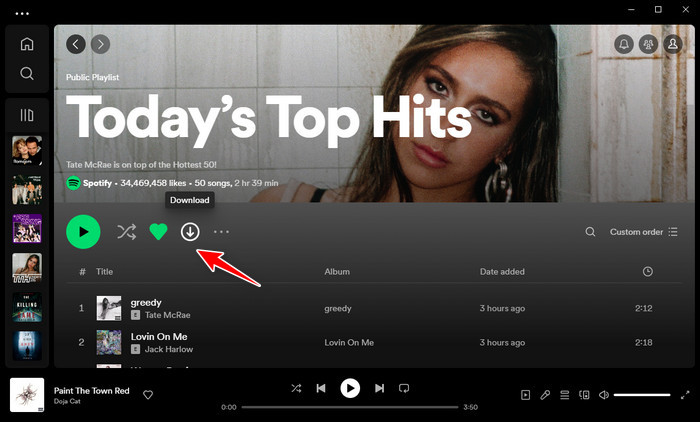Viewport: 700px width, 422px height.
Task: Go forward with the right arrow button
Action: [100, 44]
